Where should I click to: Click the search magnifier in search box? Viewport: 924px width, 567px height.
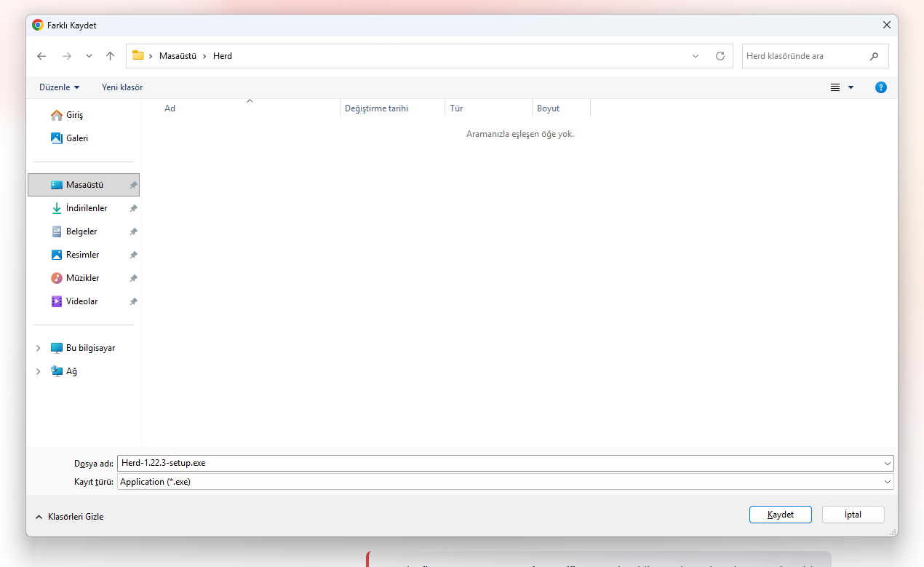(875, 55)
